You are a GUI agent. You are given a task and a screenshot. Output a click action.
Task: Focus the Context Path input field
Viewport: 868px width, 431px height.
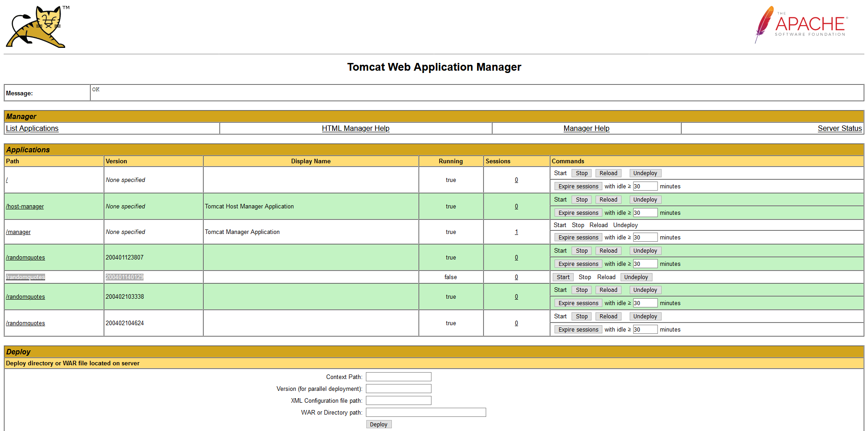point(398,377)
